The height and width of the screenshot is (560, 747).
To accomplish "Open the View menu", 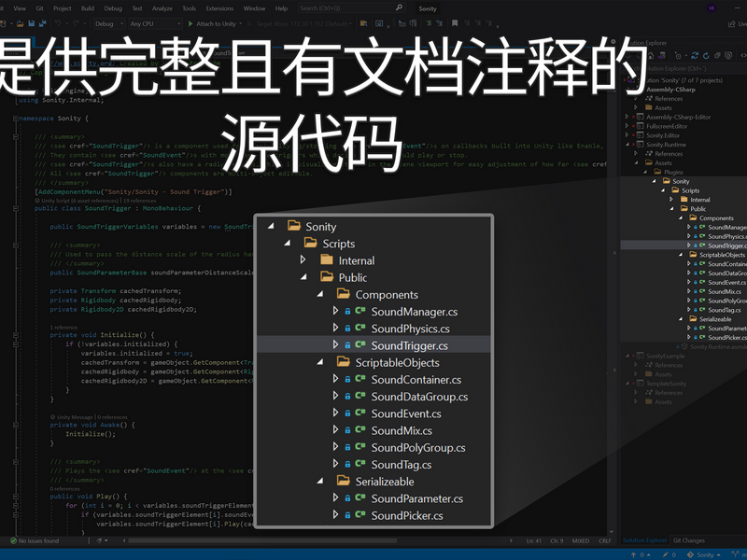I will click(20, 8).
